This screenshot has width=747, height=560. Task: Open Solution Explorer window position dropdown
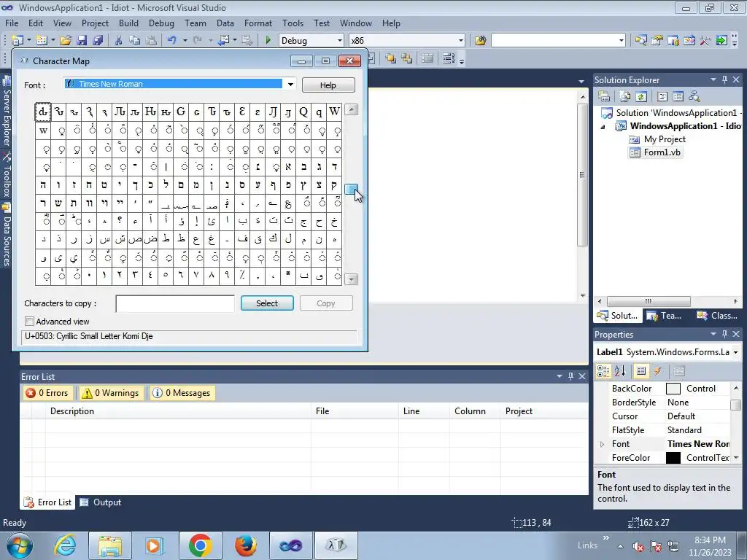point(713,80)
